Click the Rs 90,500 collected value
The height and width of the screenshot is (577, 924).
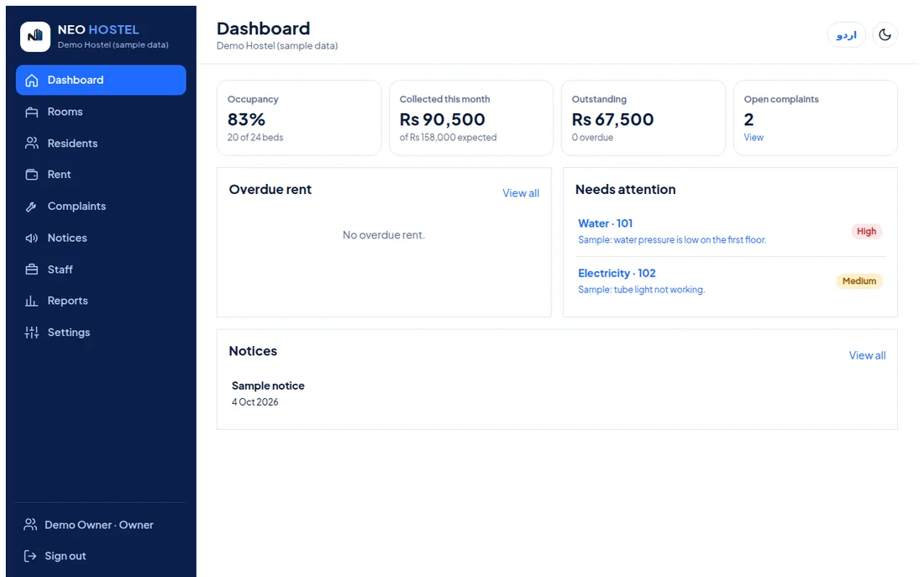coord(442,119)
